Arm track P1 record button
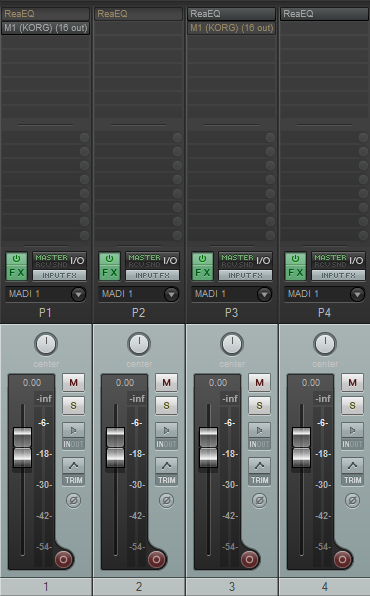370x596 pixels. point(63,559)
